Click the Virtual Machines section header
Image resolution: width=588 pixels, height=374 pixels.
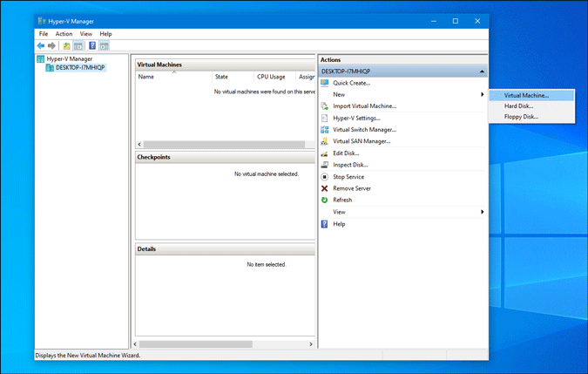point(225,65)
